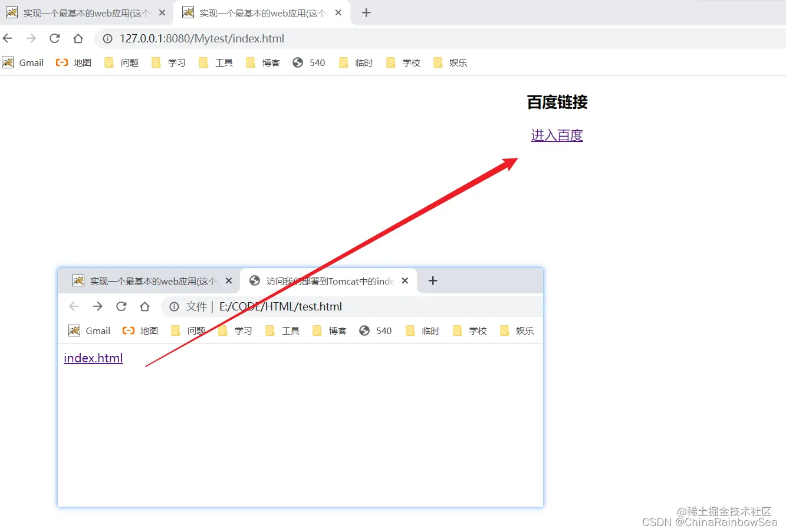
Task: Switch to first tab in main window
Action: pos(87,12)
